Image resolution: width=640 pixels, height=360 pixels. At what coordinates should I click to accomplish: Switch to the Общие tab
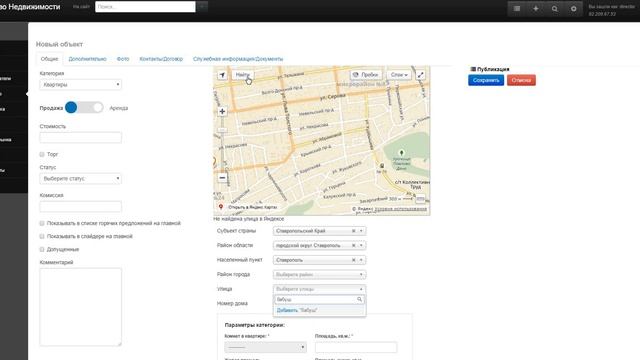(x=49, y=59)
